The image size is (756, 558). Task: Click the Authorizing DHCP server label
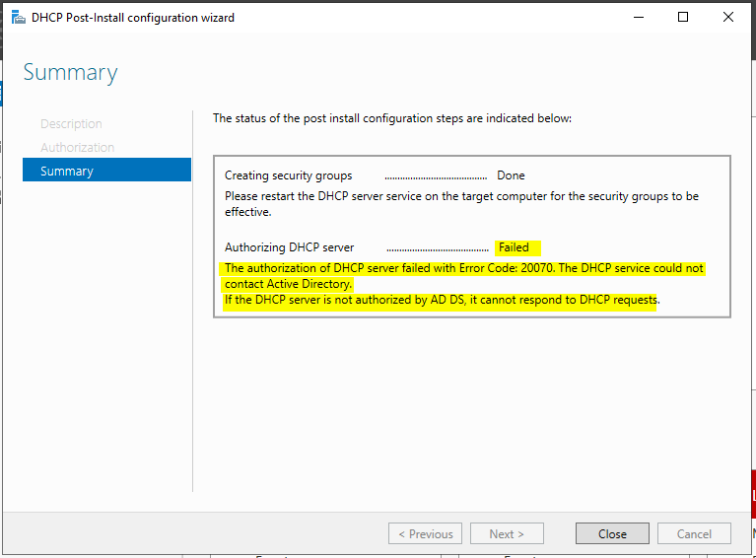(x=289, y=247)
